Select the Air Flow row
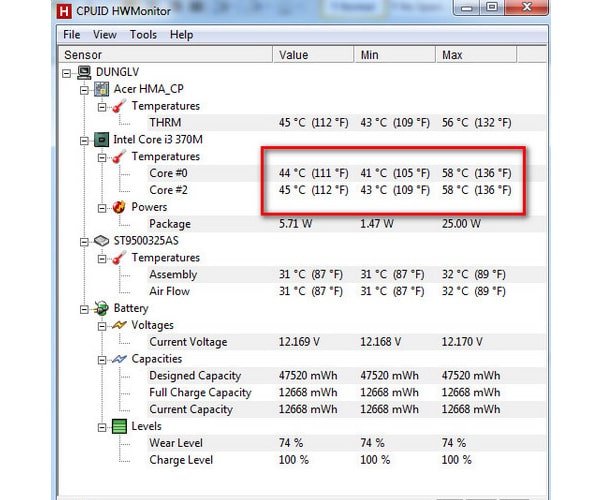Viewport: 600px width, 500px height. pyautogui.click(x=346, y=292)
